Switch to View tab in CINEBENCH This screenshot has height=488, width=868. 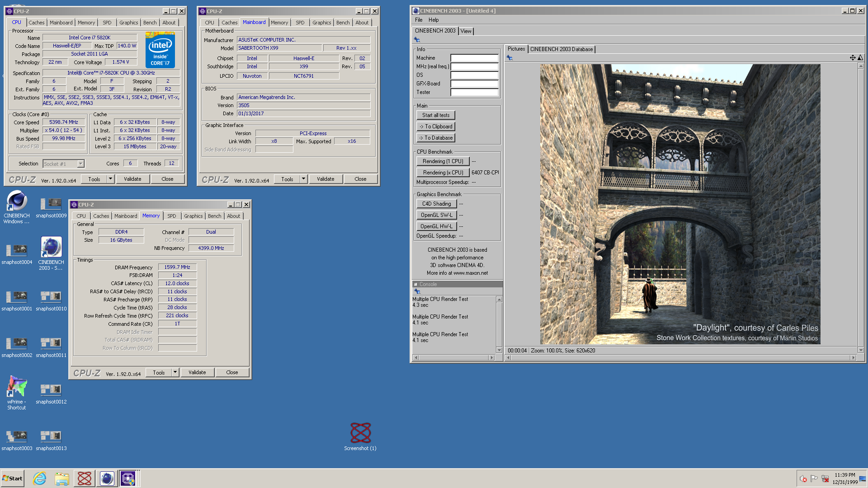click(x=466, y=31)
